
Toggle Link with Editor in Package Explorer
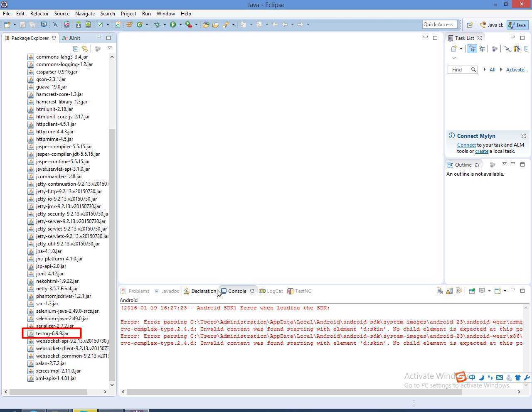(85, 49)
